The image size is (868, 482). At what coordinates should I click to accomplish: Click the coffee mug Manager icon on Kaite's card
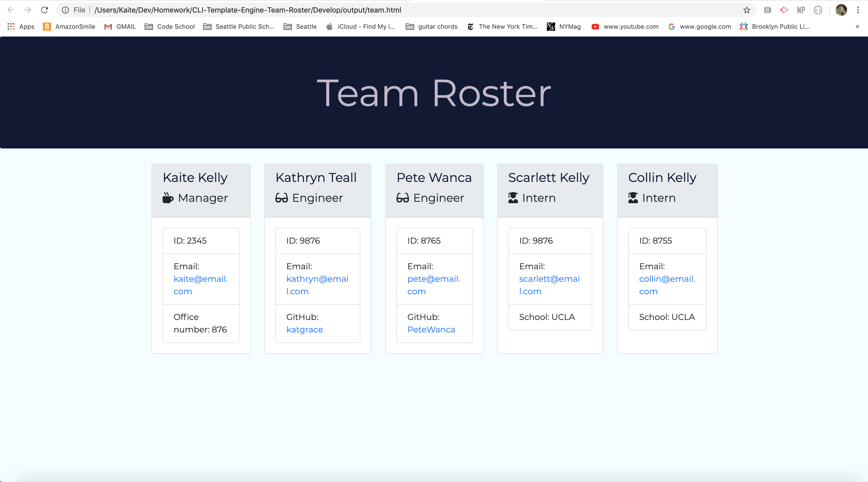point(168,198)
